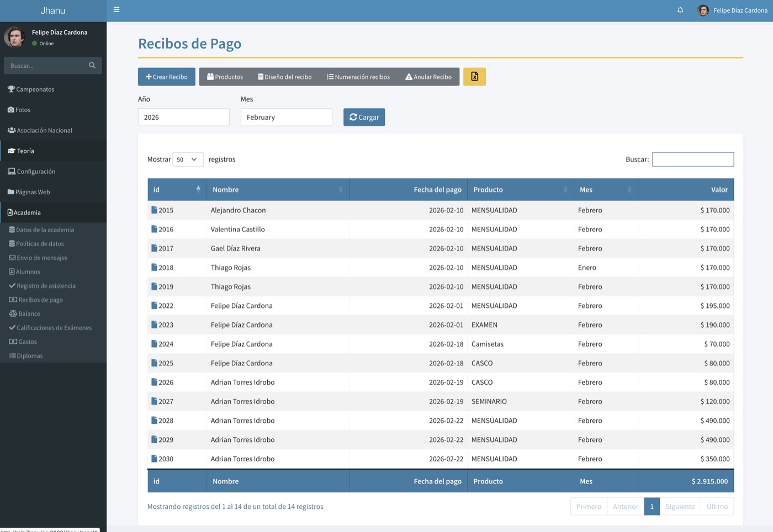
Task: Open Campeonatos trophy item in sidebar
Action: pyautogui.click(x=31, y=89)
